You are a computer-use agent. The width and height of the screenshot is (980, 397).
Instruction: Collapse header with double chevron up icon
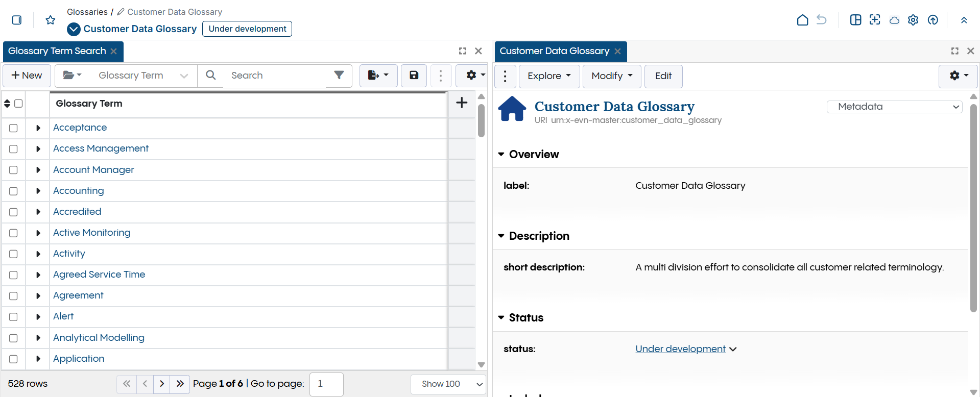pos(964,20)
